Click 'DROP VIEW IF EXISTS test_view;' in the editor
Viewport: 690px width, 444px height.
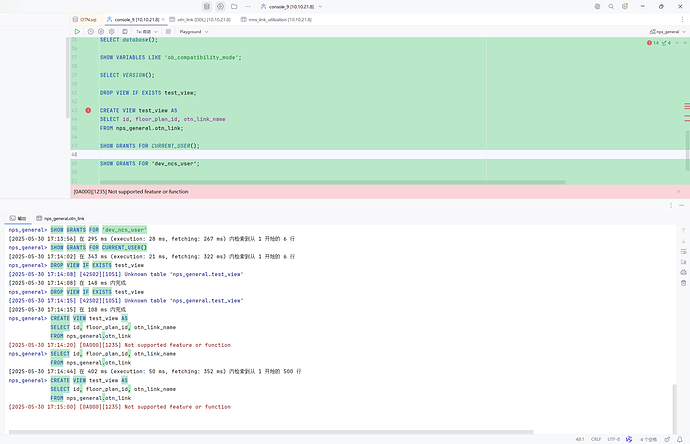tap(148, 93)
